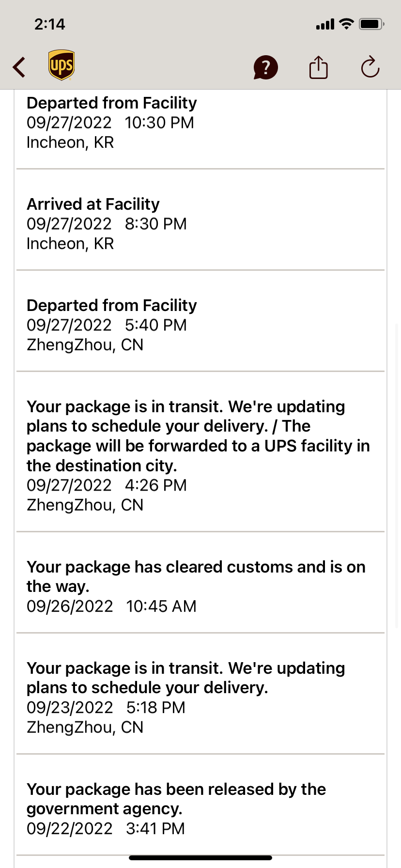The image size is (401, 868).
Task: Tap the 09/22/2022 3:41 PM timestamp
Action: (106, 829)
